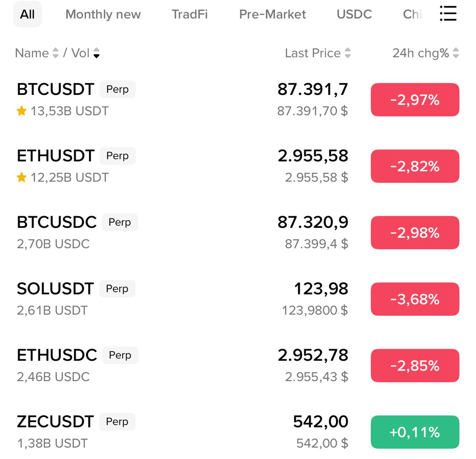The width and height of the screenshot is (476, 459).
Task: Toggle the ETHUSDT favorite star
Action: (x=22, y=178)
